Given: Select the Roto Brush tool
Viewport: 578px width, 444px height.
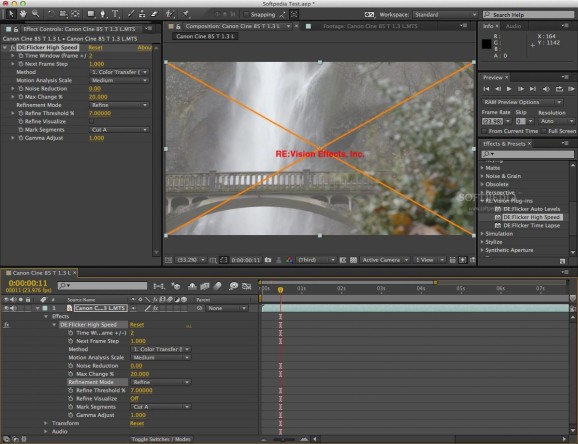Looking at the screenshot, I should [x=170, y=14].
